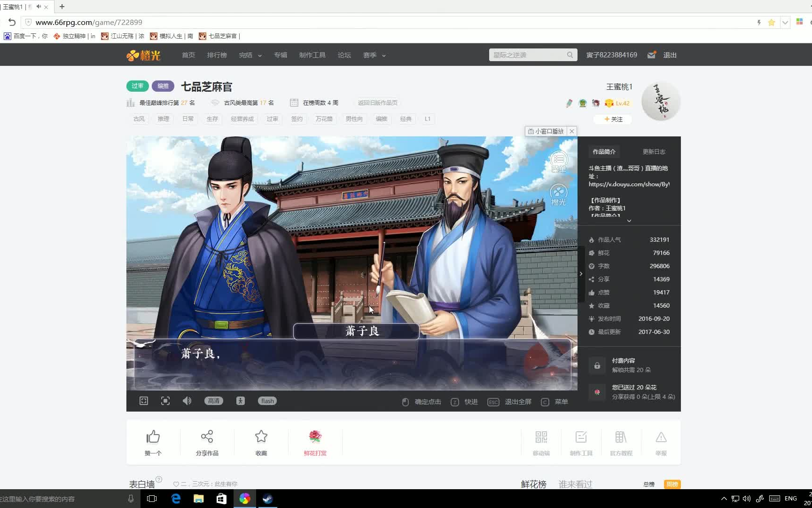Open the mail notification icon in header

tap(651, 55)
